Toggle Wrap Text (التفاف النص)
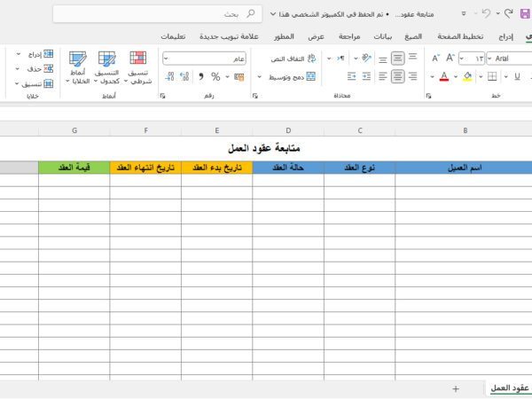Viewport: 532px width, 399px height. coord(293,59)
